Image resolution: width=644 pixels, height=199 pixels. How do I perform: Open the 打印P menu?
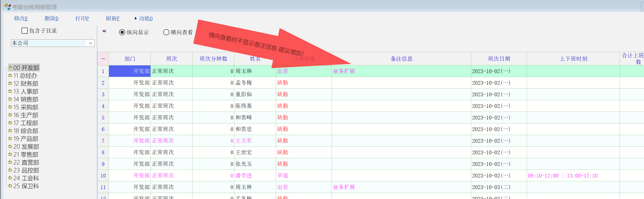coord(82,19)
